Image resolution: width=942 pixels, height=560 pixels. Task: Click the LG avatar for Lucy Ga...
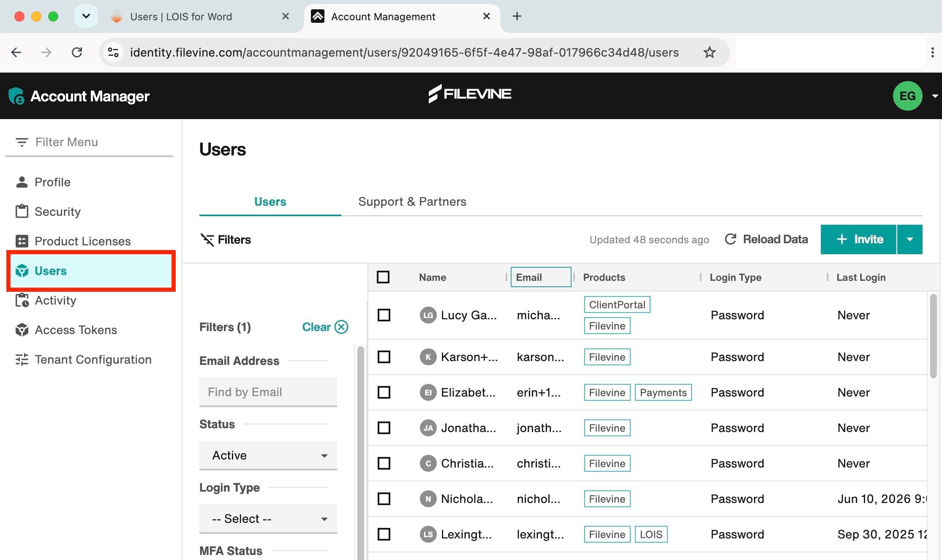pos(428,315)
